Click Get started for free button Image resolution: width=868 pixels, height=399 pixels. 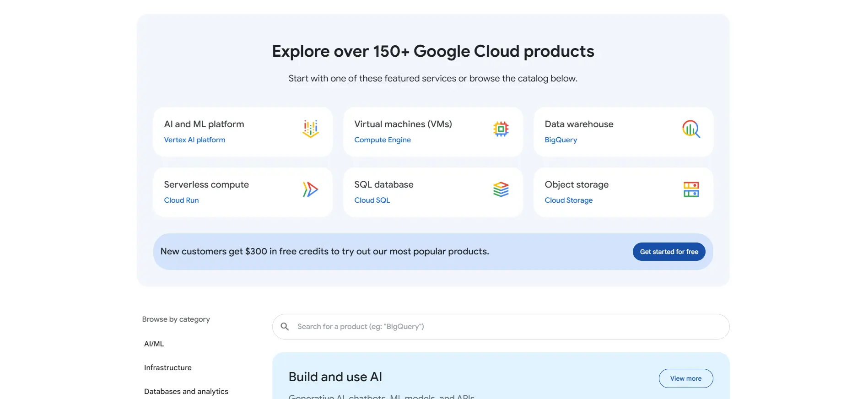[669, 252]
